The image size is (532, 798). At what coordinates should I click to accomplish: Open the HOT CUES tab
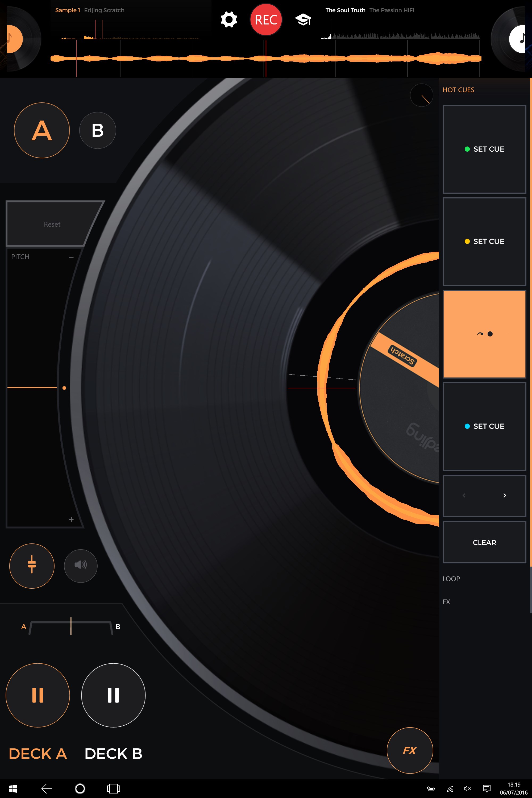(x=458, y=90)
